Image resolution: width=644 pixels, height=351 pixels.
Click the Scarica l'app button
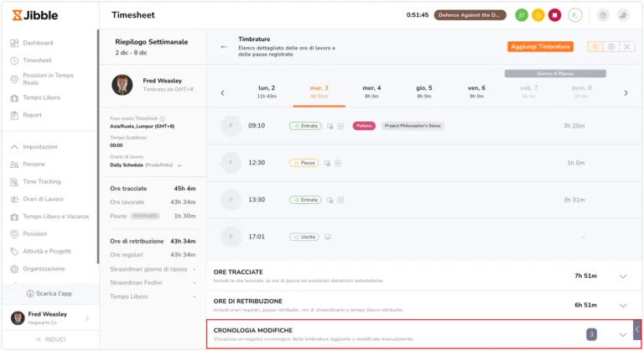pyautogui.click(x=49, y=293)
